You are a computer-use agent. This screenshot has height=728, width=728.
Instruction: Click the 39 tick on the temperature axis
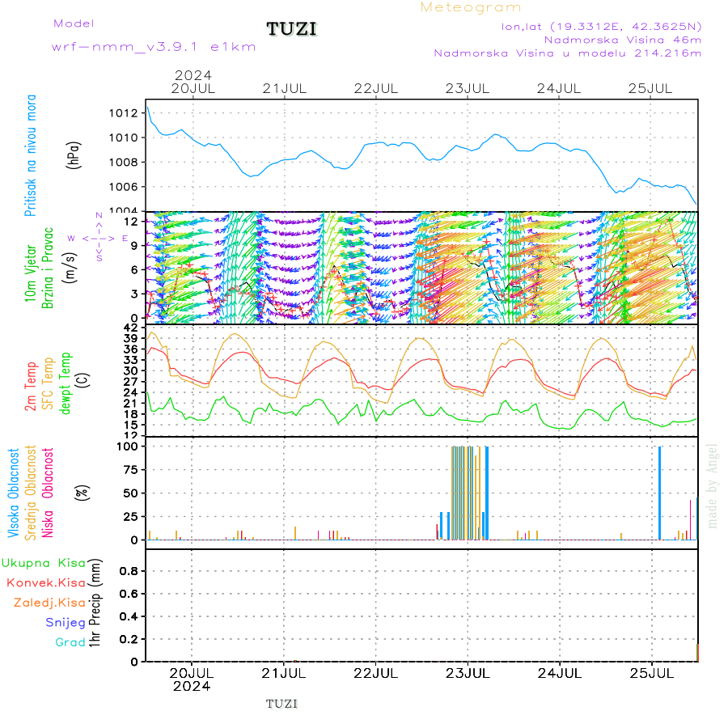(131, 338)
